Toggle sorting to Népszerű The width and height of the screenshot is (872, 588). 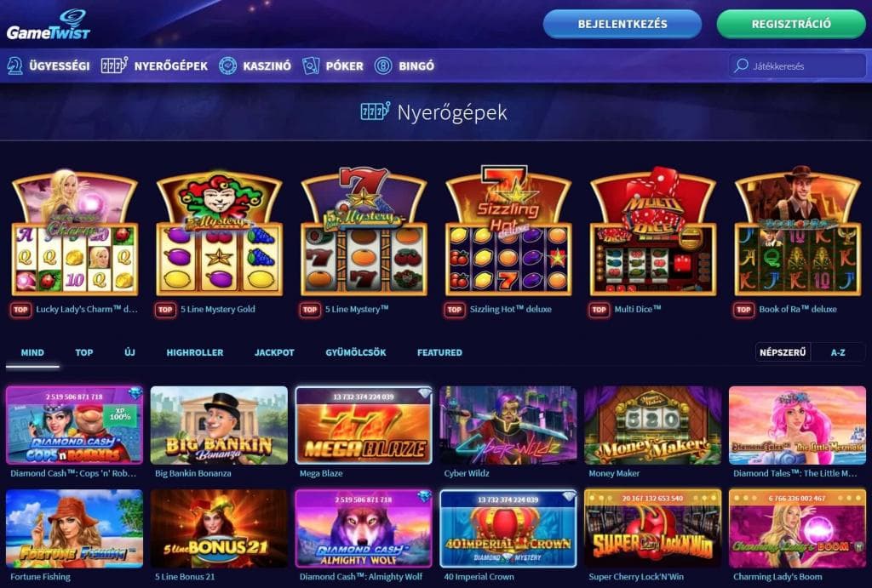(783, 352)
